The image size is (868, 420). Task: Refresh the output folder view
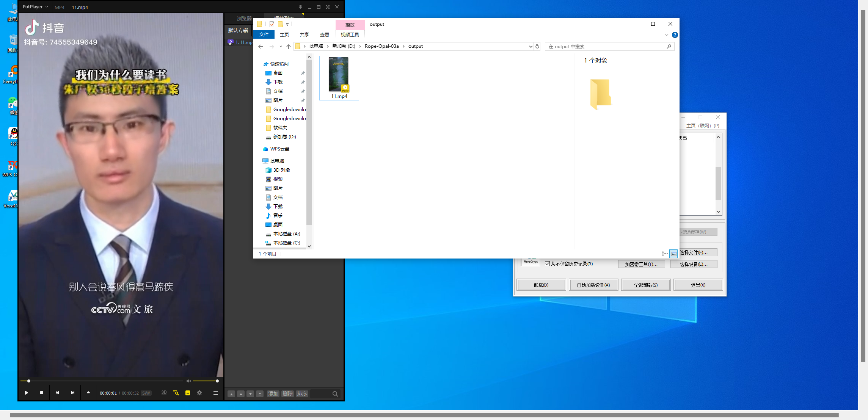click(x=537, y=46)
